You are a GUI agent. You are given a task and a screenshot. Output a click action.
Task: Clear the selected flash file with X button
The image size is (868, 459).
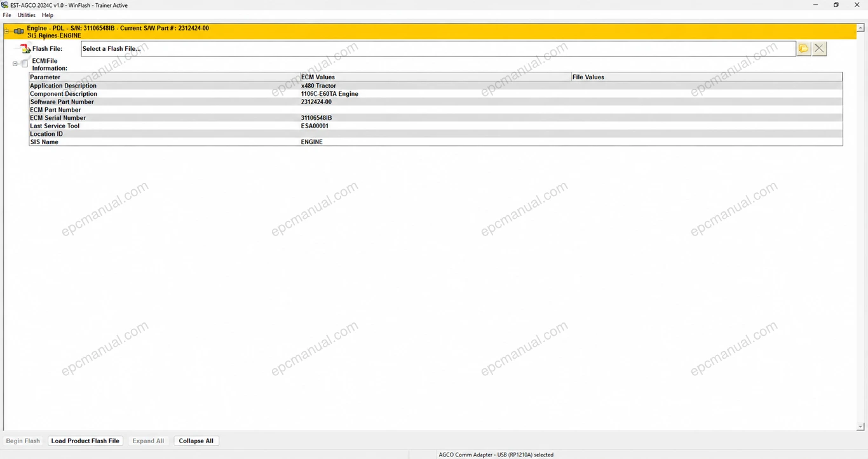(x=820, y=48)
